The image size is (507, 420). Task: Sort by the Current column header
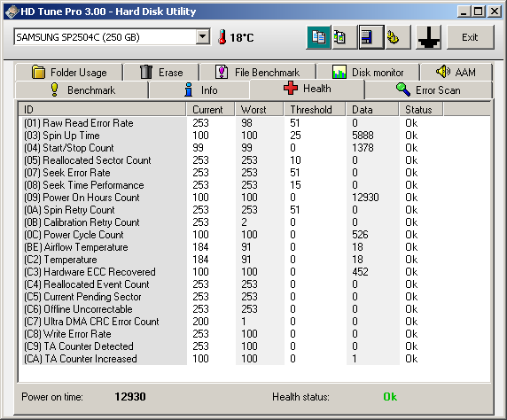click(x=210, y=109)
